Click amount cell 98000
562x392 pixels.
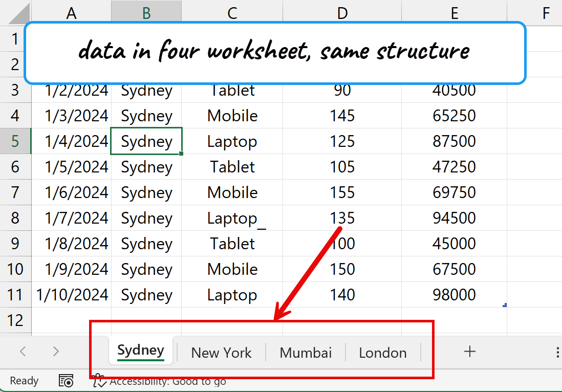point(454,295)
